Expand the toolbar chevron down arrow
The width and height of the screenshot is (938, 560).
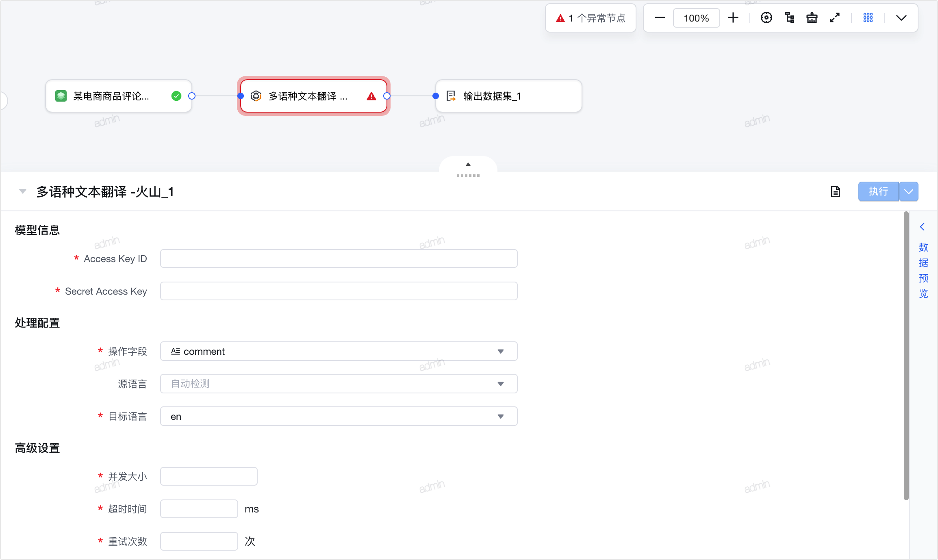coord(901,18)
